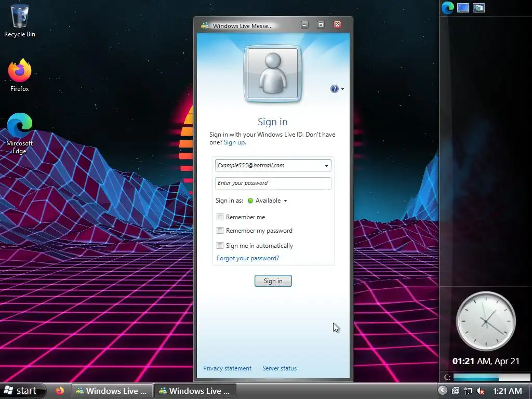Viewport: 532px width, 399px height.
Task: Open the network connection tray icon
Action: point(468,391)
